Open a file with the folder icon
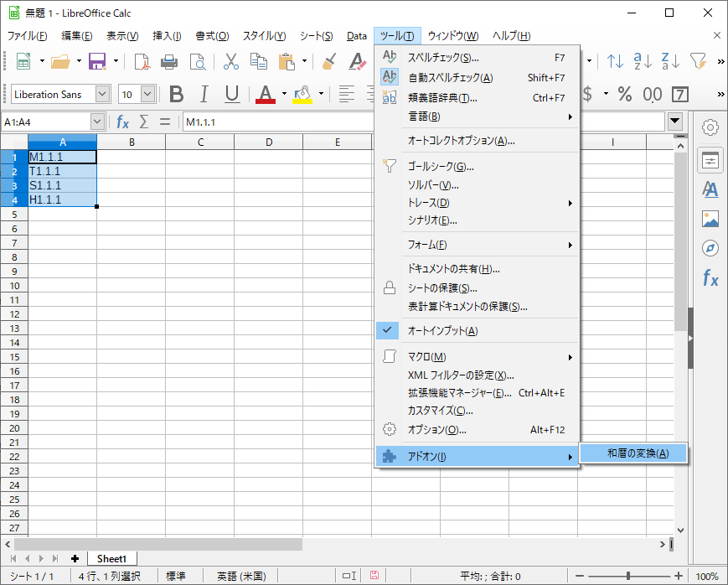This screenshot has width=728, height=585. 60,61
